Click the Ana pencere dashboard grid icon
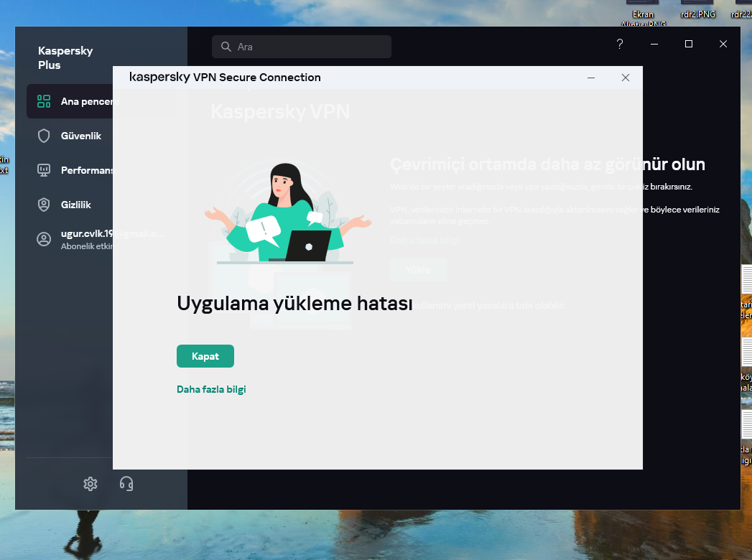This screenshot has height=560, width=752. coord(44,101)
